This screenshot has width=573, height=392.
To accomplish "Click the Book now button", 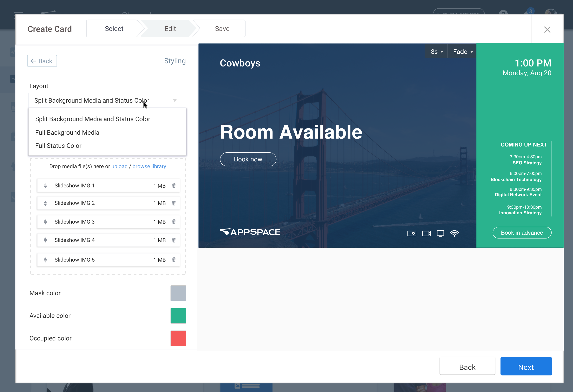I will pyautogui.click(x=248, y=159).
